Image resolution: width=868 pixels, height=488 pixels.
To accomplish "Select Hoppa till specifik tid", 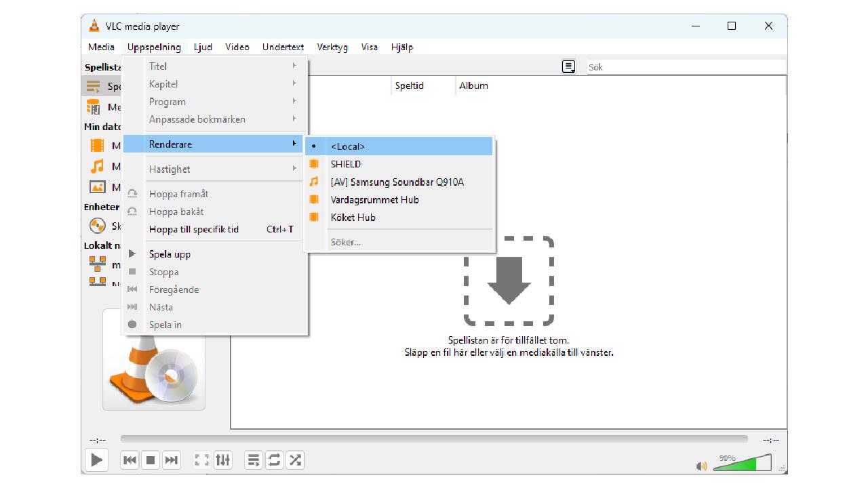I will tap(194, 229).
